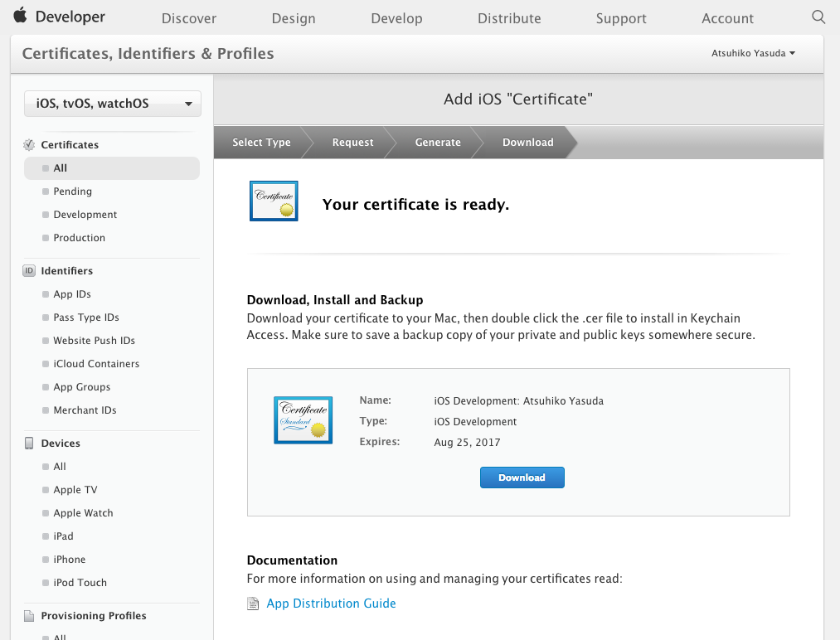This screenshot has width=840, height=640.
Task: Click the Certificates section heading
Action: point(70,144)
